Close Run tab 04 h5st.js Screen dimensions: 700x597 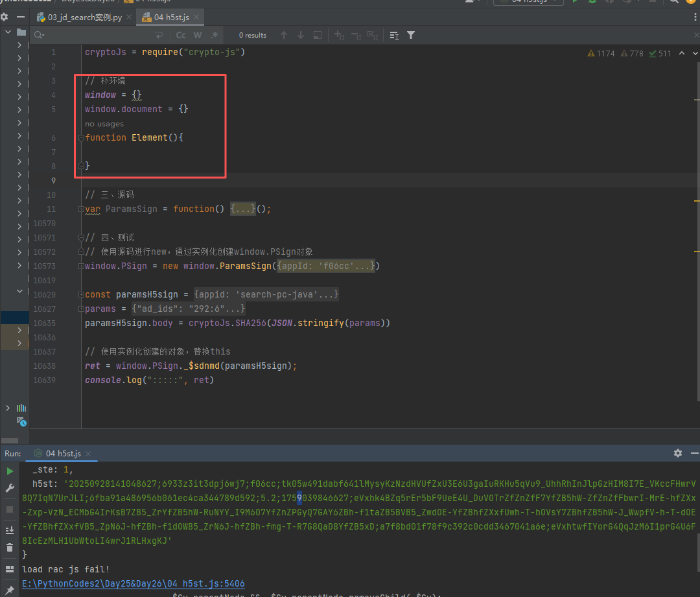point(88,454)
